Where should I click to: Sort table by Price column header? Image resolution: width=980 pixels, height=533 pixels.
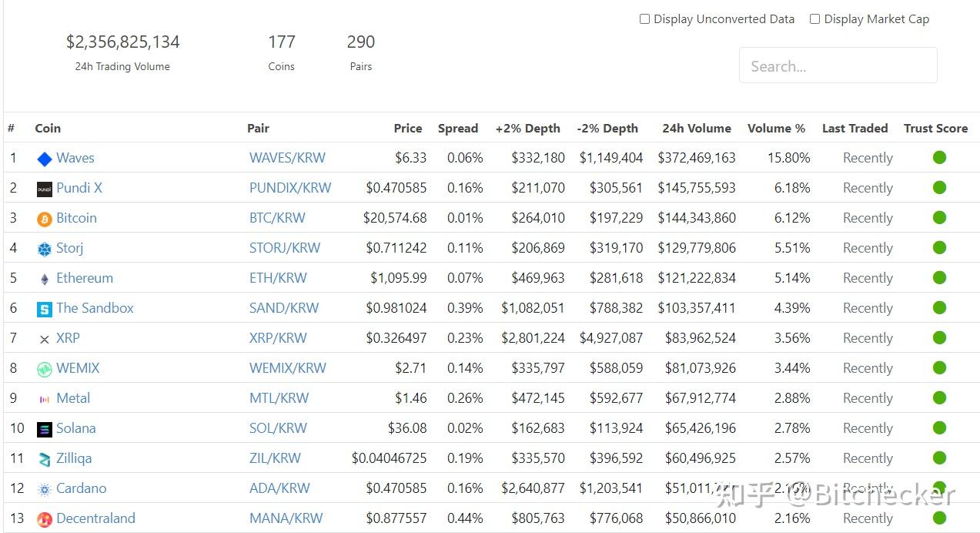tap(407, 129)
